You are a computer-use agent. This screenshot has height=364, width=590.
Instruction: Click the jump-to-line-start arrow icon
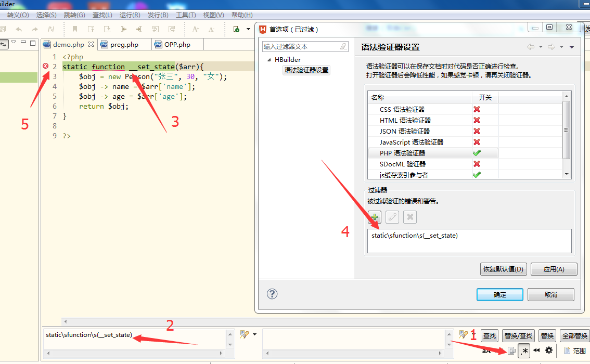coord(123,29)
